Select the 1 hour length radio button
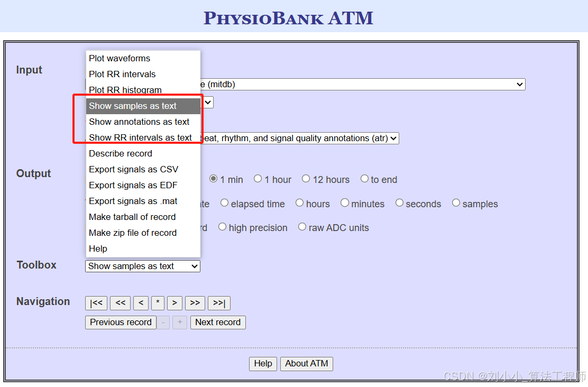 pyautogui.click(x=258, y=179)
